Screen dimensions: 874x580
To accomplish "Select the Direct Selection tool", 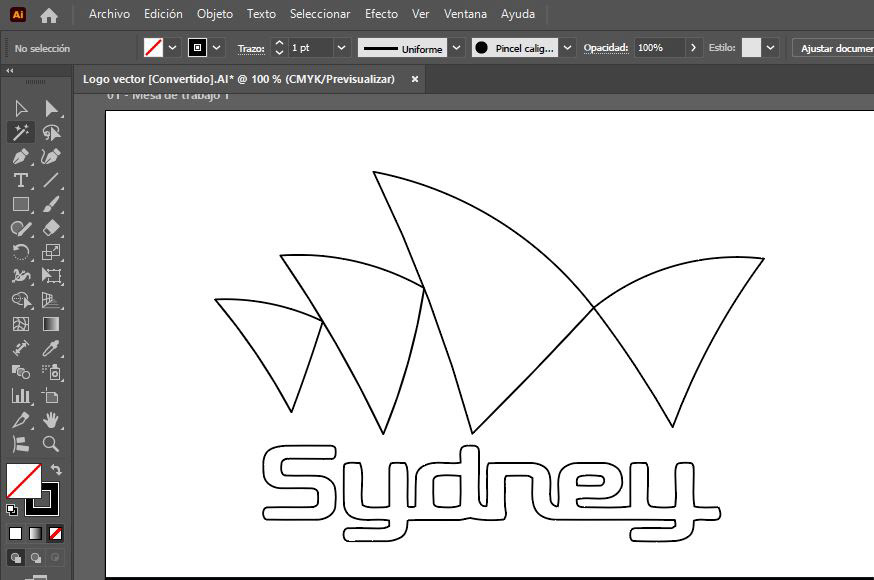I will pyautogui.click(x=51, y=108).
